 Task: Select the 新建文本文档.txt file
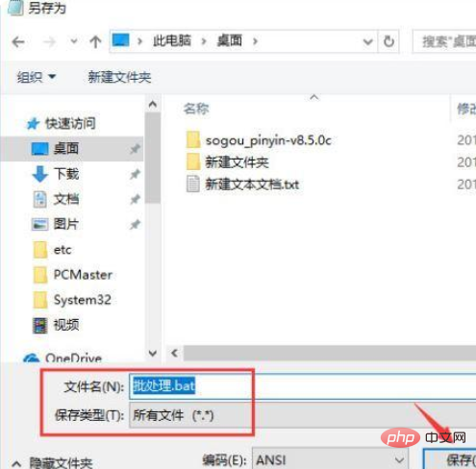tap(242, 185)
